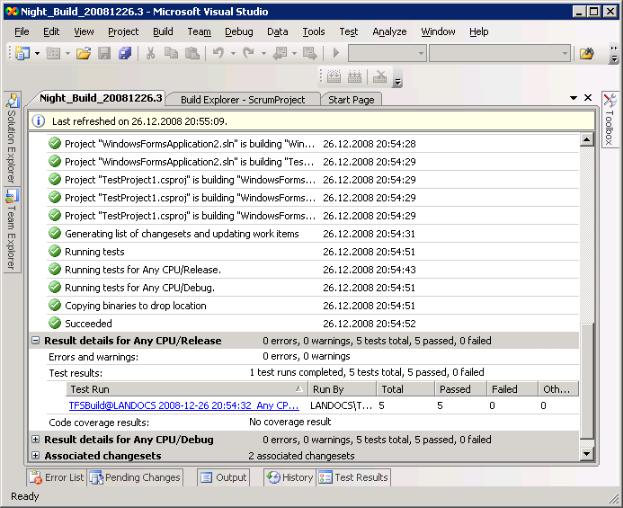The width and height of the screenshot is (623, 508).
Task: Open the Redo history dropdown arrow
Action: point(263,53)
